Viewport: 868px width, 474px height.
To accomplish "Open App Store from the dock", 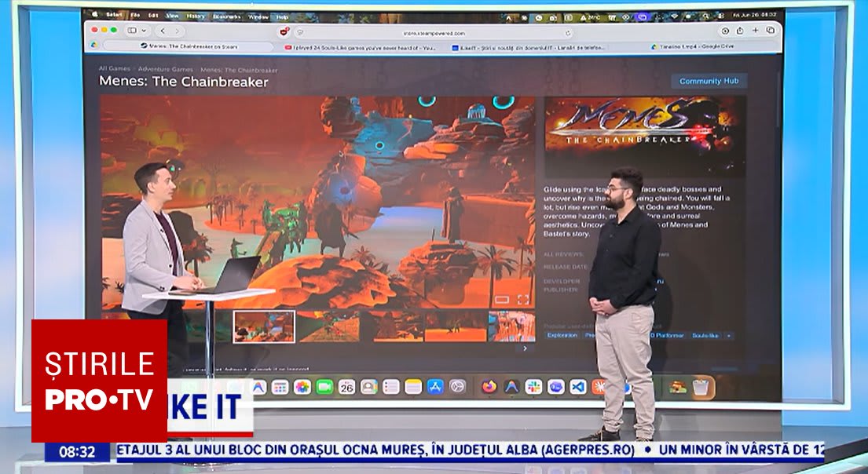I will click(x=435, y=387).
